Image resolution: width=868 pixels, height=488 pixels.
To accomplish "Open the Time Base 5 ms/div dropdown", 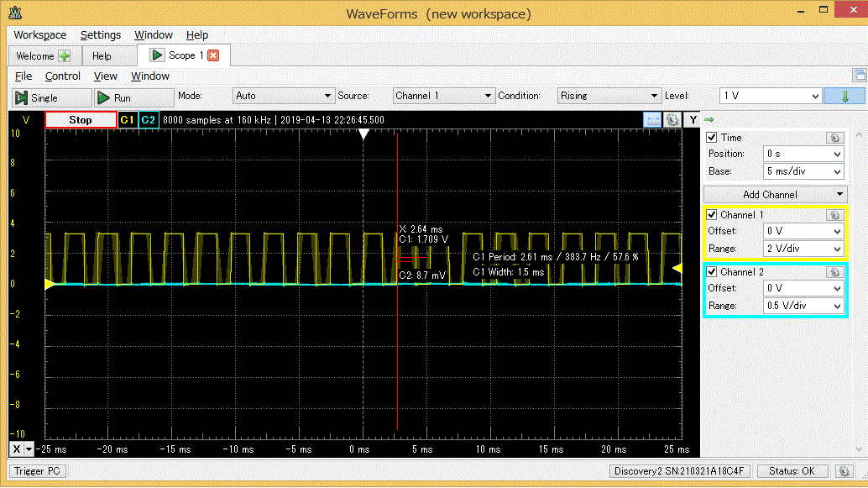I will [x=803, y=171].
